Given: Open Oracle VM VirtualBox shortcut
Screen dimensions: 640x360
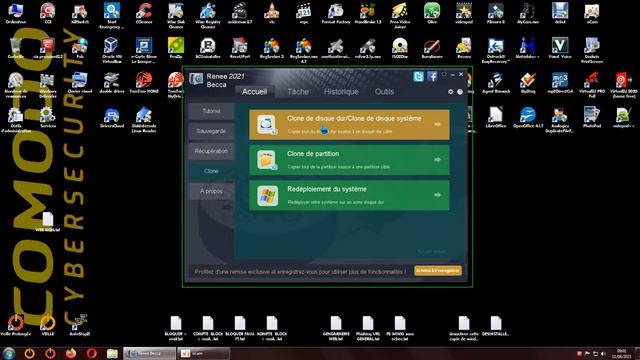Looking at the screenshot, I should (x=112, y=50).
